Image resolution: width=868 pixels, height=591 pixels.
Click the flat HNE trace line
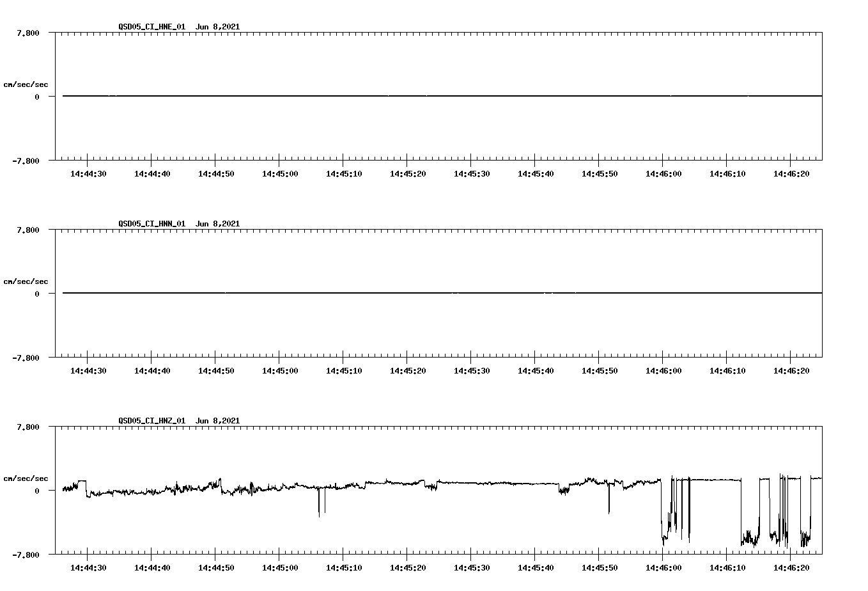click(x=442, y=96)
